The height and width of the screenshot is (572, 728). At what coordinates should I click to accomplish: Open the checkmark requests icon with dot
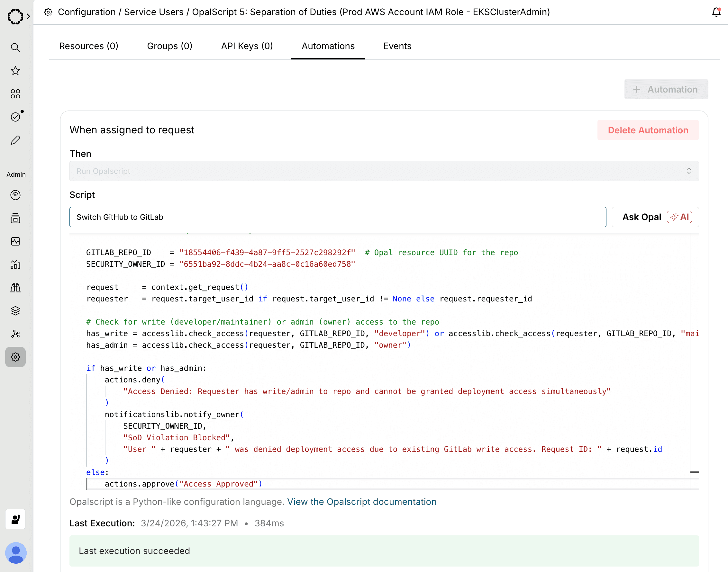click(15, 117)
